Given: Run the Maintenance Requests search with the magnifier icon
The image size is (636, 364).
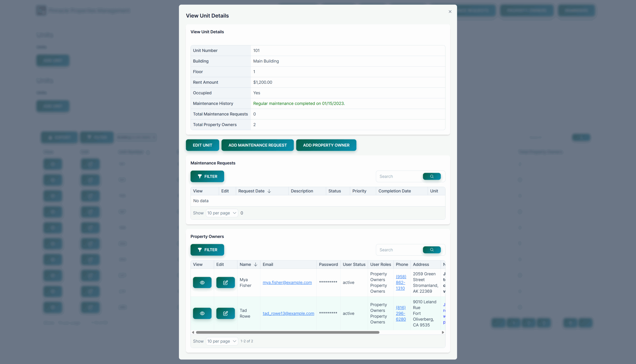Looking at the screenshot, I should click(432, 176).
